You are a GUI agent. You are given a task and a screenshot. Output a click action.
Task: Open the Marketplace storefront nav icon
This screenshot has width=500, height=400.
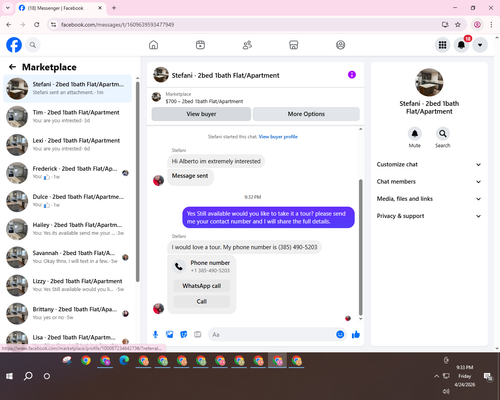click(x=294, y=45)
